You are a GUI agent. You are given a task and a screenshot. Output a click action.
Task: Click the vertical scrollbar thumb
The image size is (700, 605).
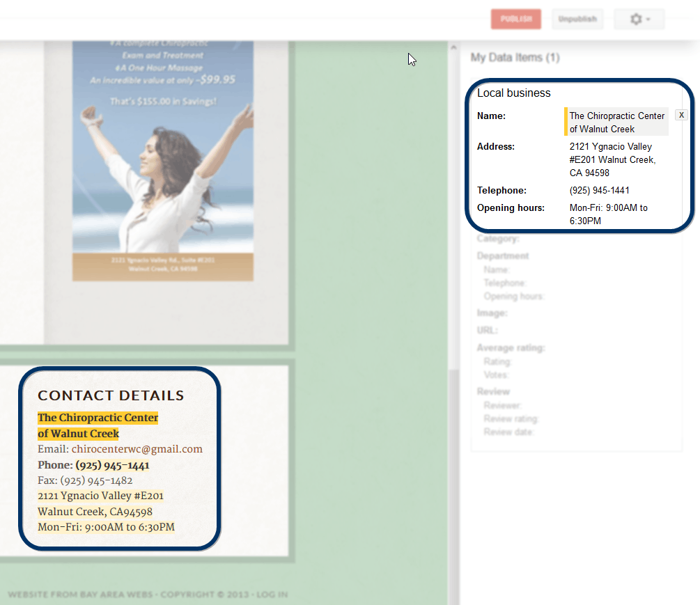coord(453,487)
